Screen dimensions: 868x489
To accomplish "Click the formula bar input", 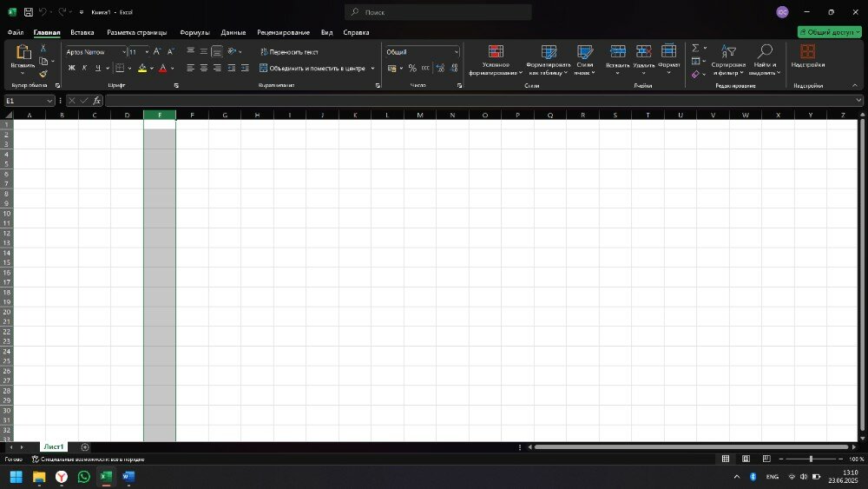I will click(479, 101).
